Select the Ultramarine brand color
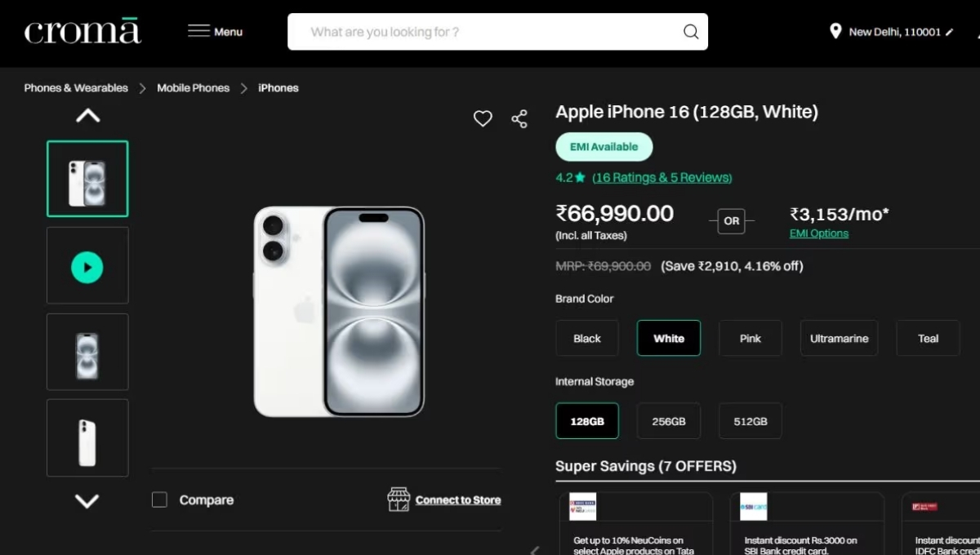Image resolution: width=980 pixels, height=555 pixels. (839, 338)
